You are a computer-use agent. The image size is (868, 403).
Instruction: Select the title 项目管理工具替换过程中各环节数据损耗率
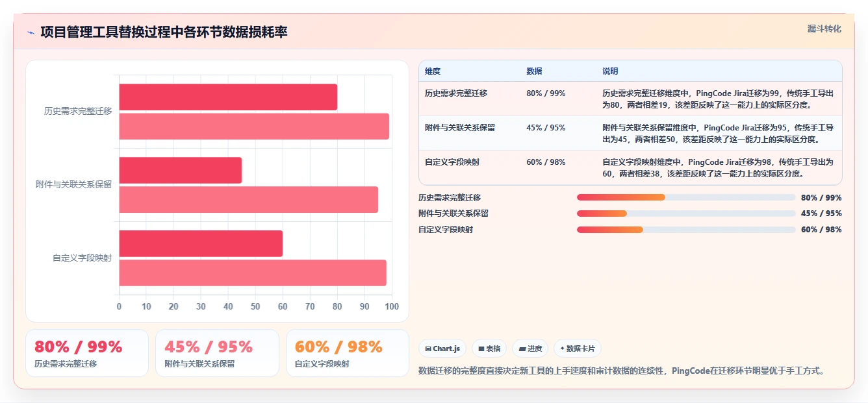click(164, 32)
